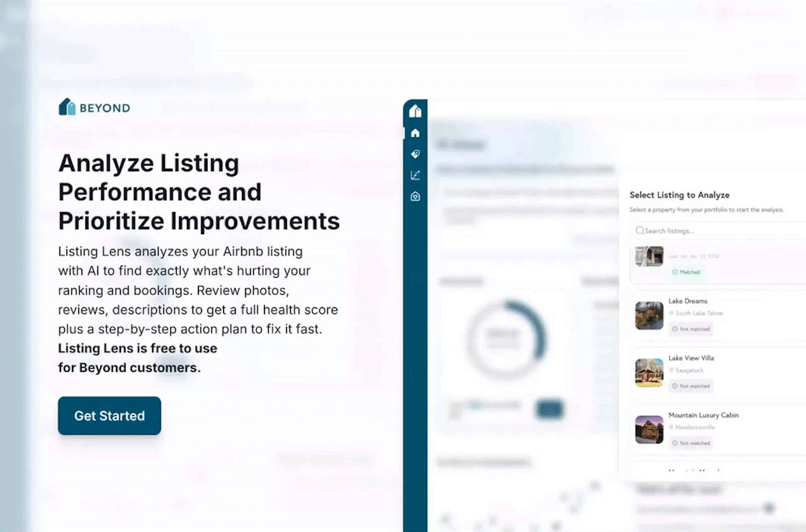
Task: Click the South Lake Tahoe location text
Action: (x=699, y=313)
